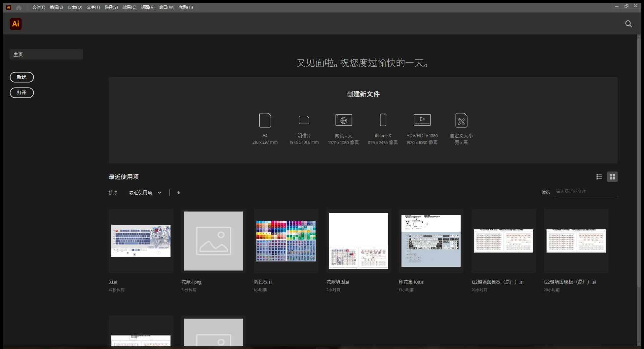Click the 打开 button
The image size is (644, 349).
pos(22,93)
